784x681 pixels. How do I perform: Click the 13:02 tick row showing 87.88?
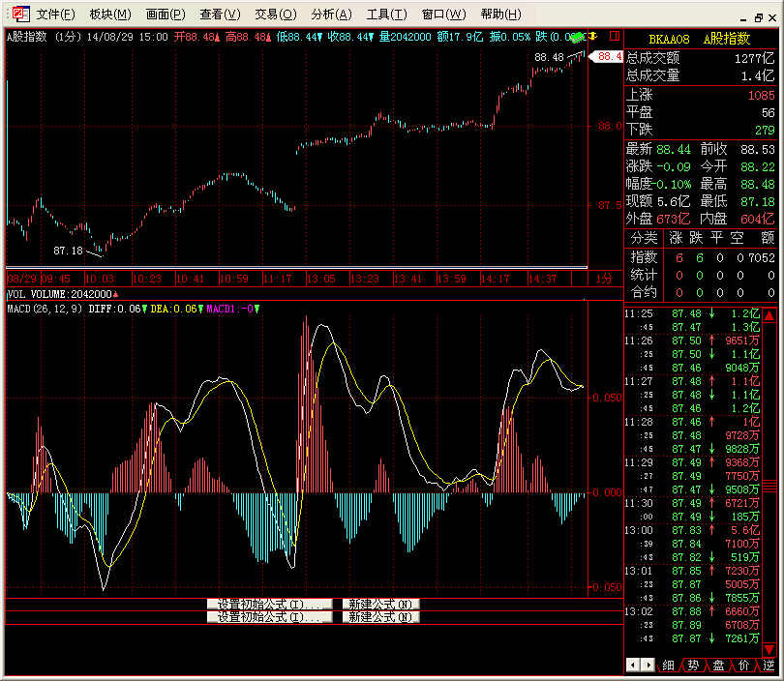point(692,611)
